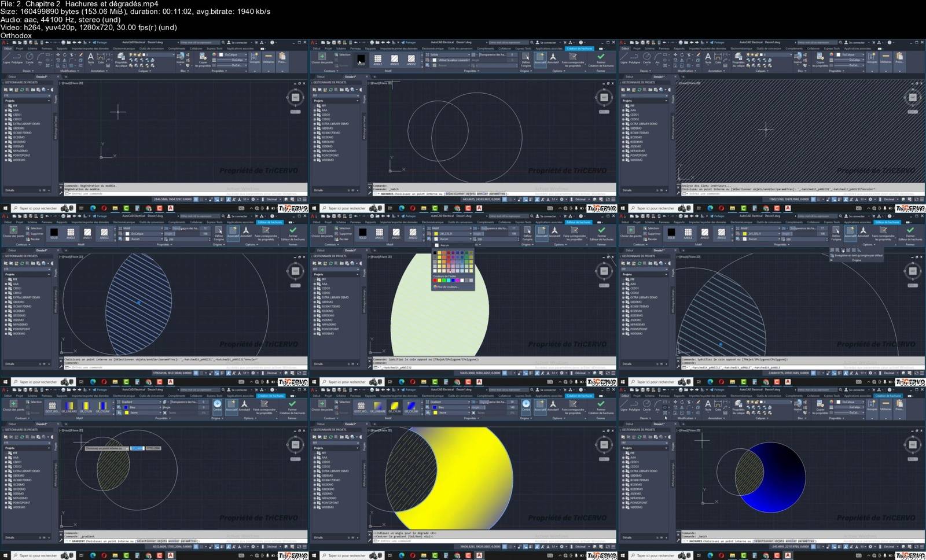Click Insérer block icon in the empty-canvas frame
Image resolution: width=926 pixels, height=560 pixels.
[181, 57]
